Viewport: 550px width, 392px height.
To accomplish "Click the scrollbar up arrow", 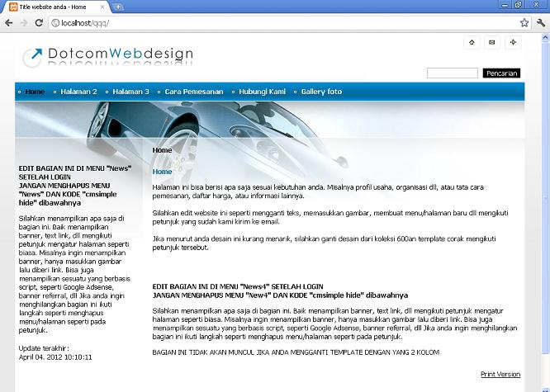I will click(545, 36).
